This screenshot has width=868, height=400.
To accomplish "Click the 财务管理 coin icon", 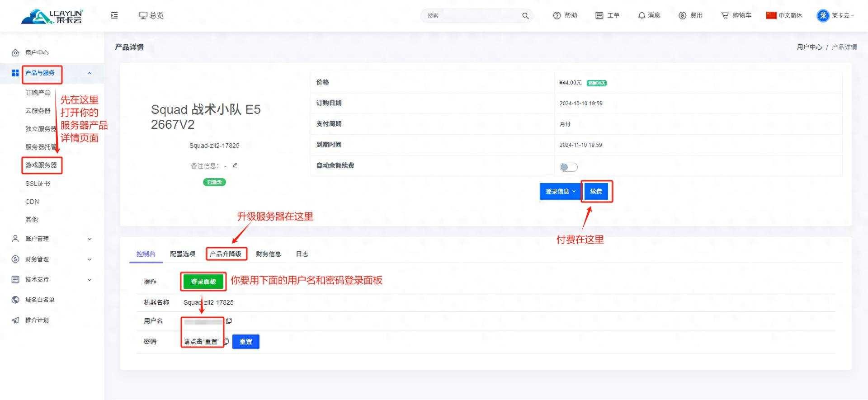I will pos(15,259).
